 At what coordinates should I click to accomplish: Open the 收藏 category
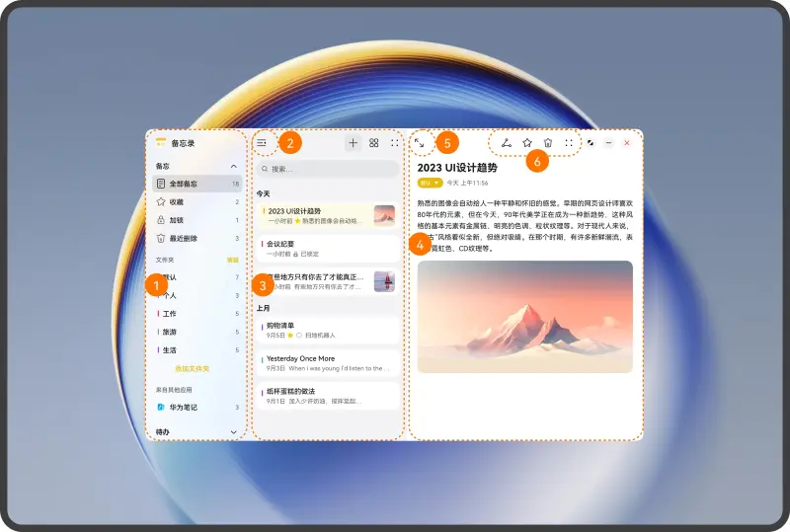(x=197, y=201)
